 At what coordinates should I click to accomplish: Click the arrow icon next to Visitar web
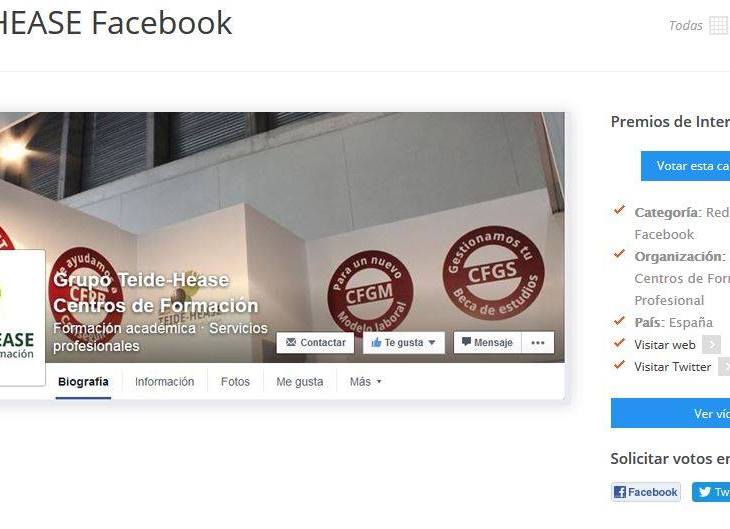[x=711, y=345]
